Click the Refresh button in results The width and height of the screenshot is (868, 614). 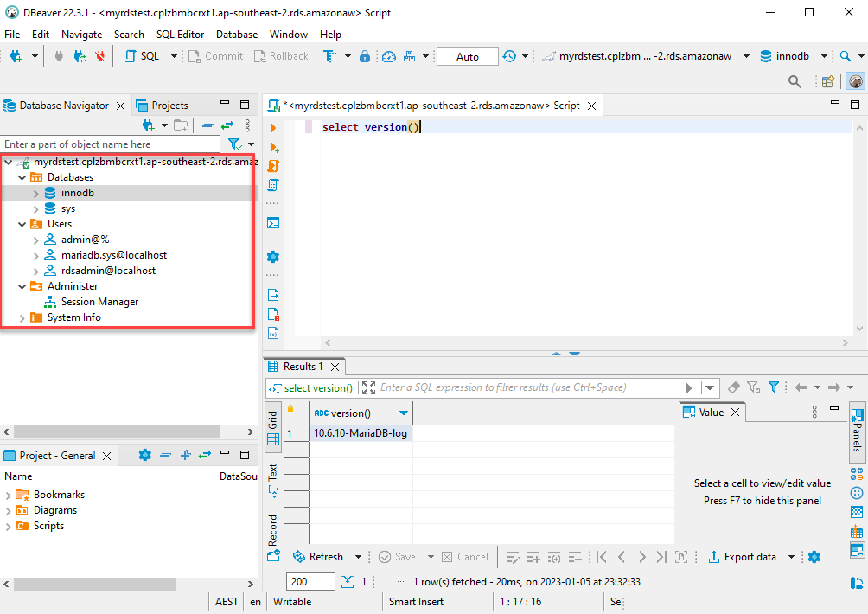coord(318,556)
